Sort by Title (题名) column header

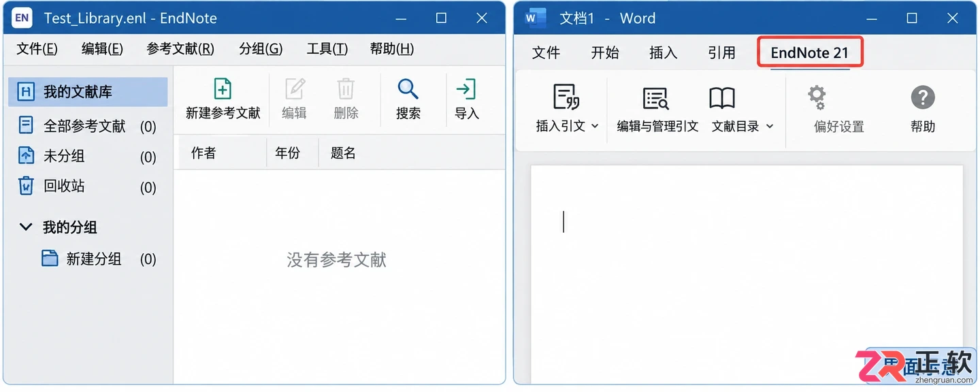pos(343,153)
